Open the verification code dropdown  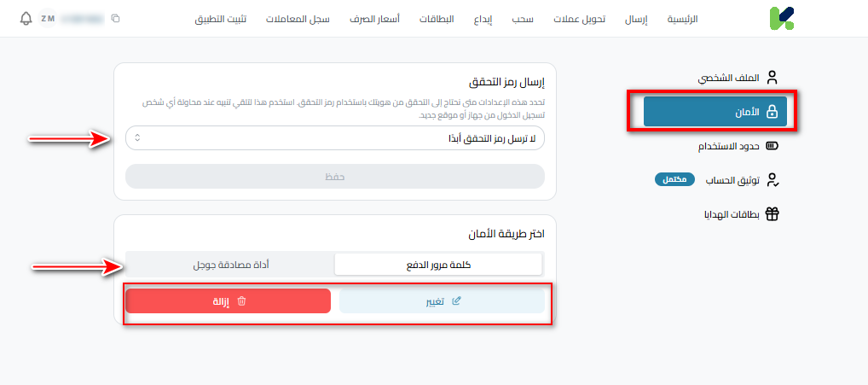click(x=335, y=137)
